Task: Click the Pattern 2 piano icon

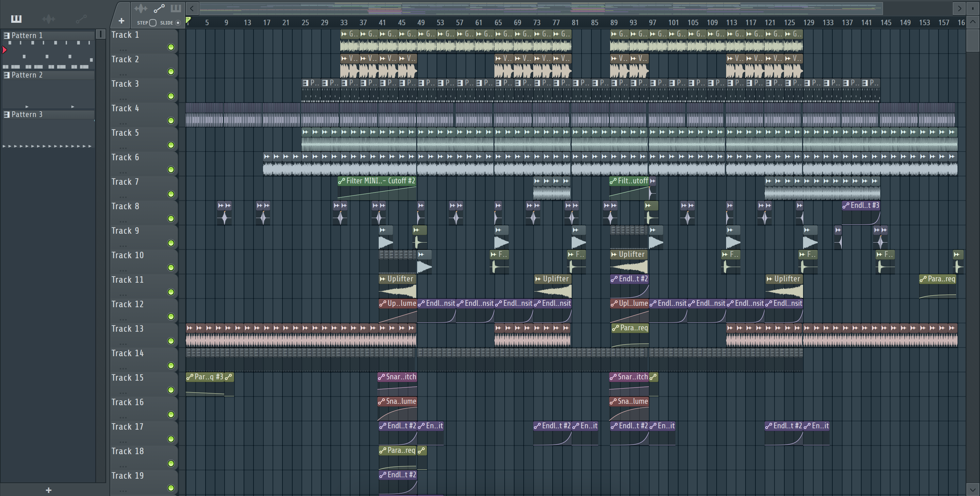Action: [6, 75]
